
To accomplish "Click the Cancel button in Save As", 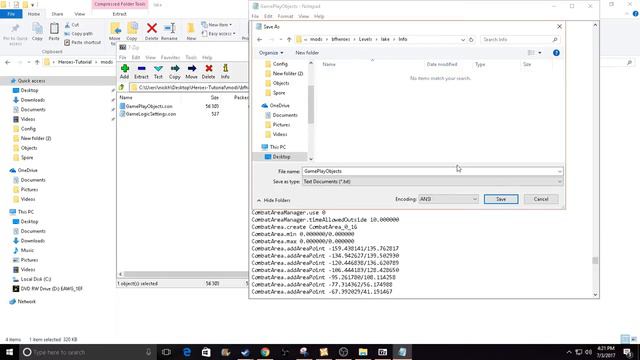I will (541, 199).
